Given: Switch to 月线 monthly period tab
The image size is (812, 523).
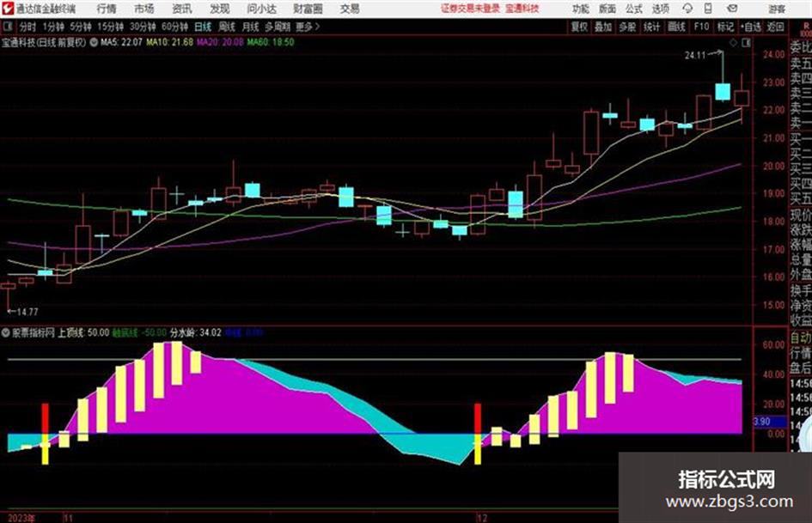Looking at the screenshot, I should point(251,27).
